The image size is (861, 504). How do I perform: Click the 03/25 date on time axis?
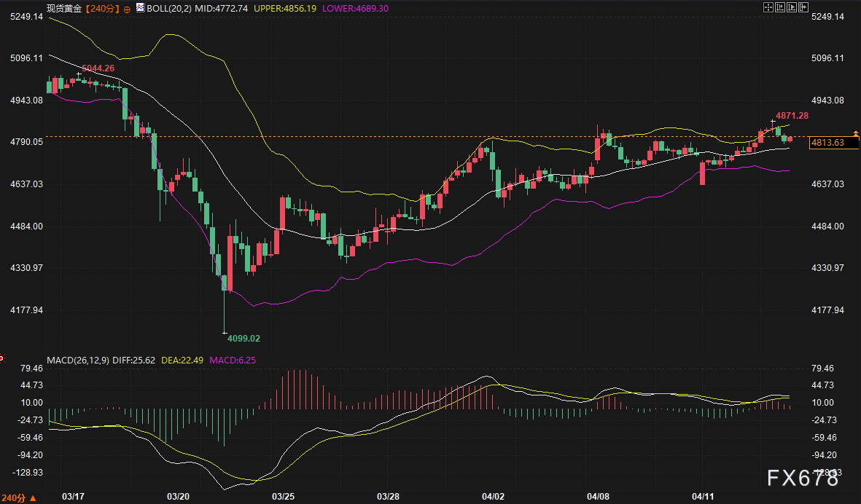[282, 496]
